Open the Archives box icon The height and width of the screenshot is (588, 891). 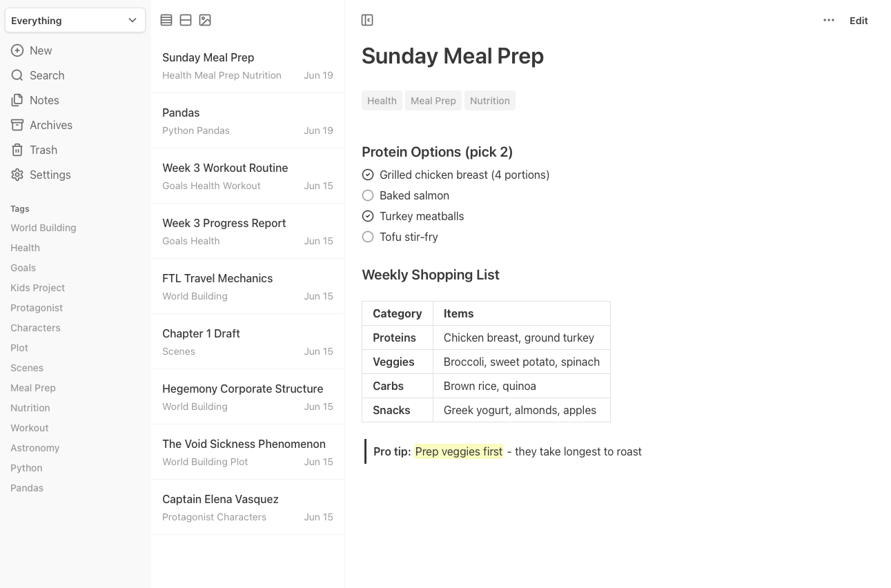click(17, 125)
